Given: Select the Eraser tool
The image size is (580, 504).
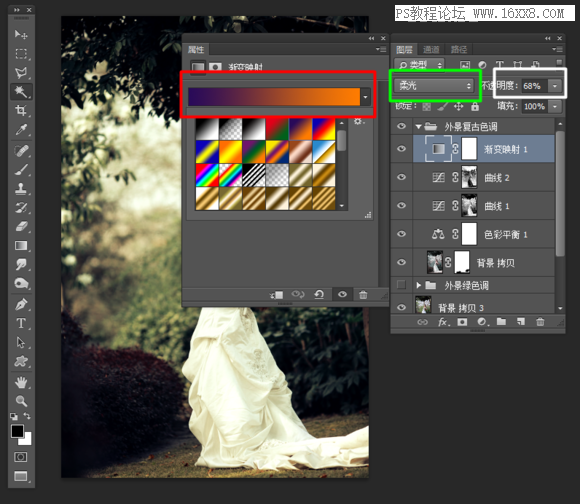Looking at the screenshot, I should (21, 226).
